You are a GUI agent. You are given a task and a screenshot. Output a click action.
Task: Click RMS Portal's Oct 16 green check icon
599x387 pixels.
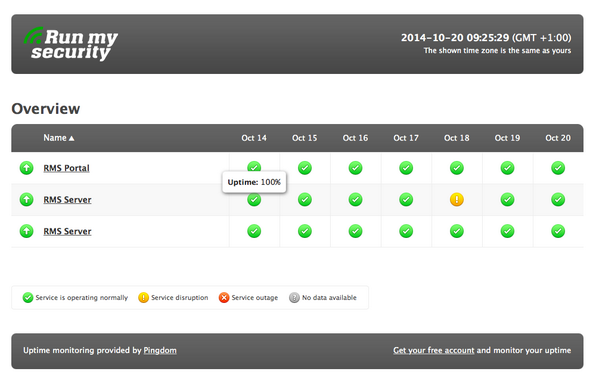(355, 168)
